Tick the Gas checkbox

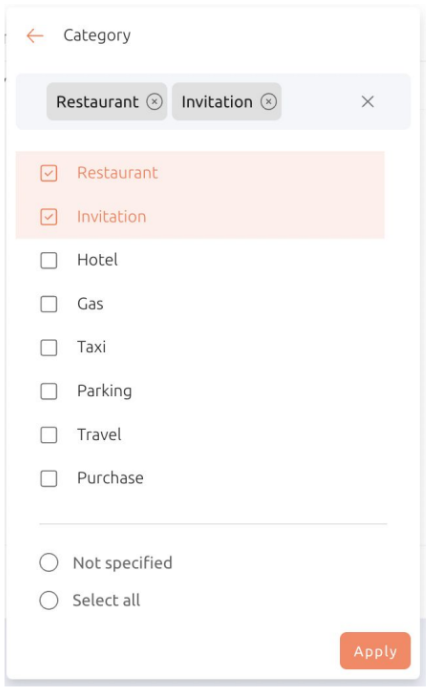click(x=49, y=304)
